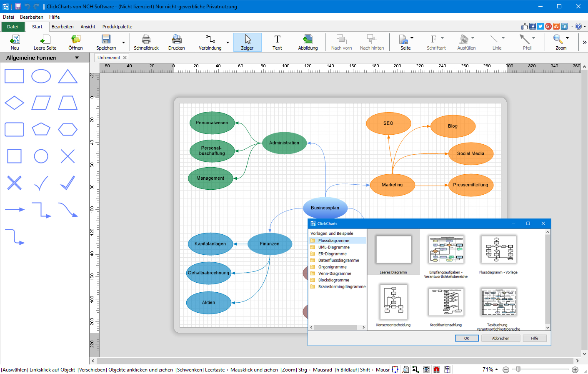The height and width of the screenshot is (374, 588).
Task: Open the Drucken print dialog
Action: click(177, 43)
